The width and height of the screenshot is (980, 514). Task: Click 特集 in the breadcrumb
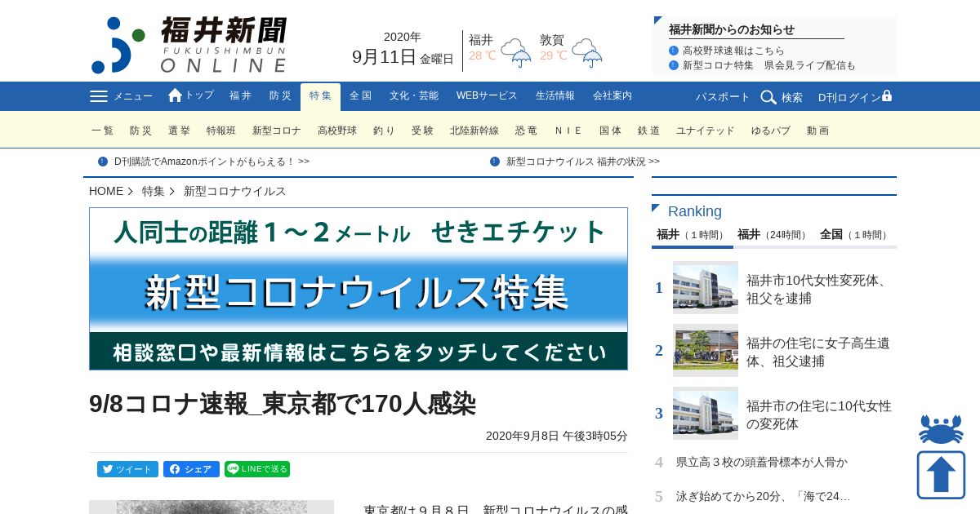coord(154,191)
